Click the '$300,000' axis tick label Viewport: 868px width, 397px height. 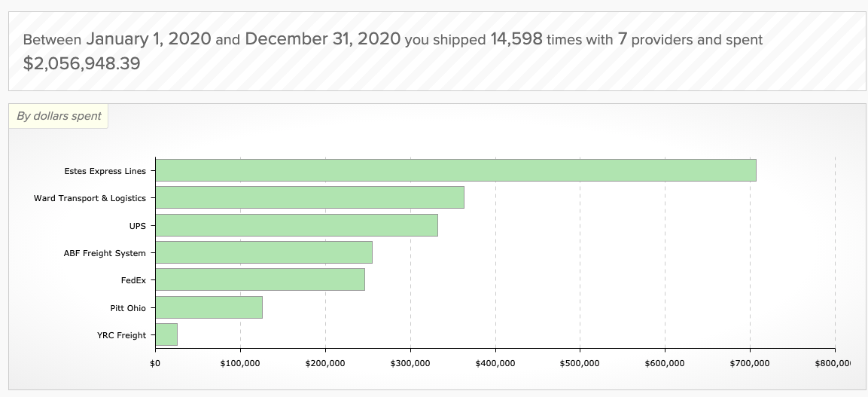410,363
